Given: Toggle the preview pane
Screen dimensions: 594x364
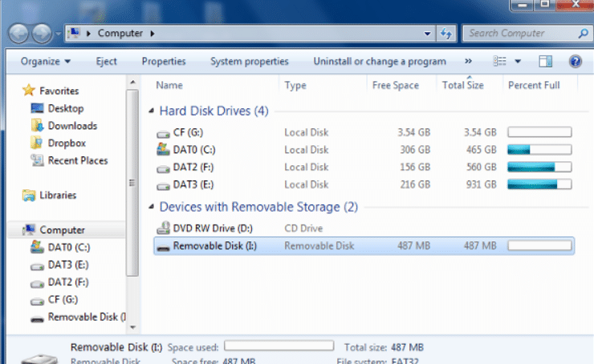Looking at the screenshot, I should 546,61.
